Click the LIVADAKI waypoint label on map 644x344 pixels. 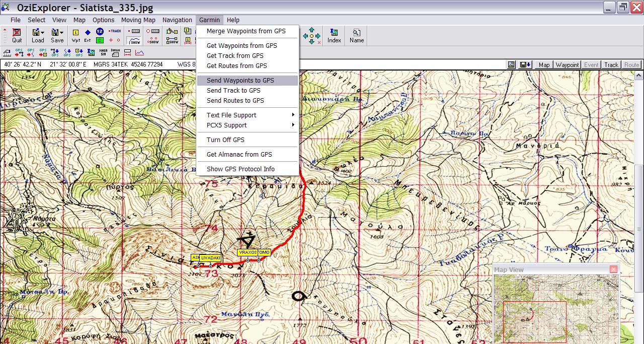point(211,258)
